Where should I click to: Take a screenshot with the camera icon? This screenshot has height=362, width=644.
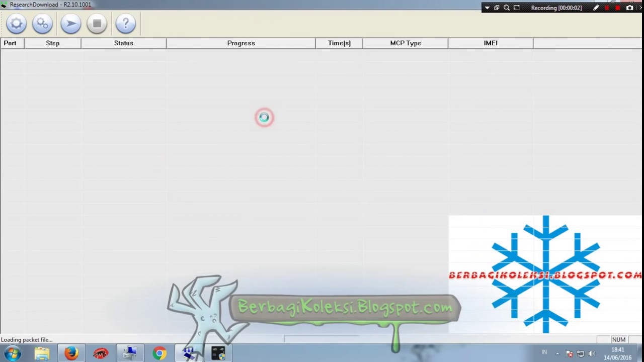click(x=630, y=8)
